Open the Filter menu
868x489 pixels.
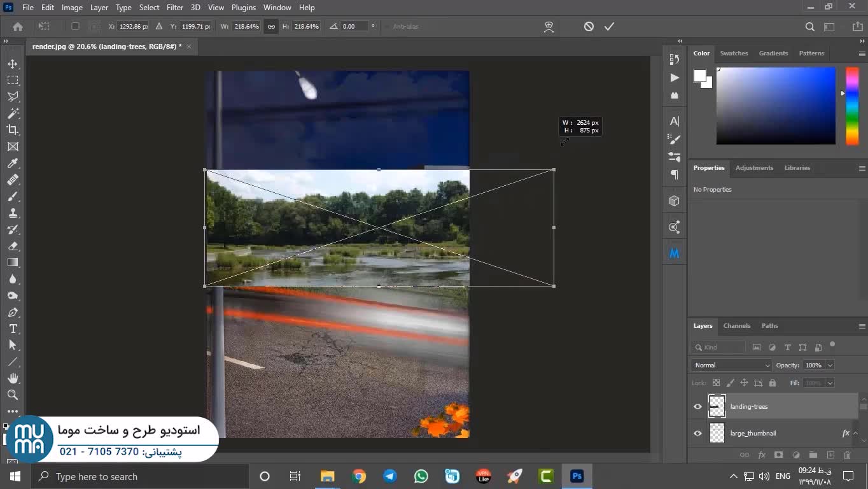175,8
